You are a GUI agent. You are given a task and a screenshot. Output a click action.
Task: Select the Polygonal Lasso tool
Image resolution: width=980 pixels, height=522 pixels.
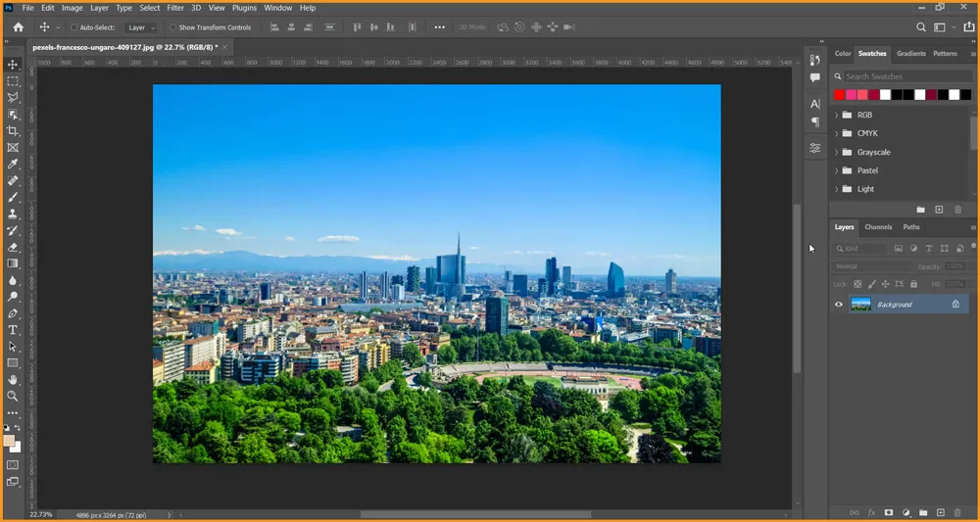[x=13, y=97]
